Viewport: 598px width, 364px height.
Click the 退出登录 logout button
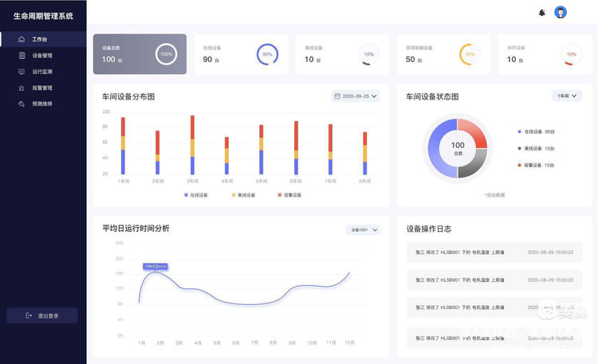(42, 315)
